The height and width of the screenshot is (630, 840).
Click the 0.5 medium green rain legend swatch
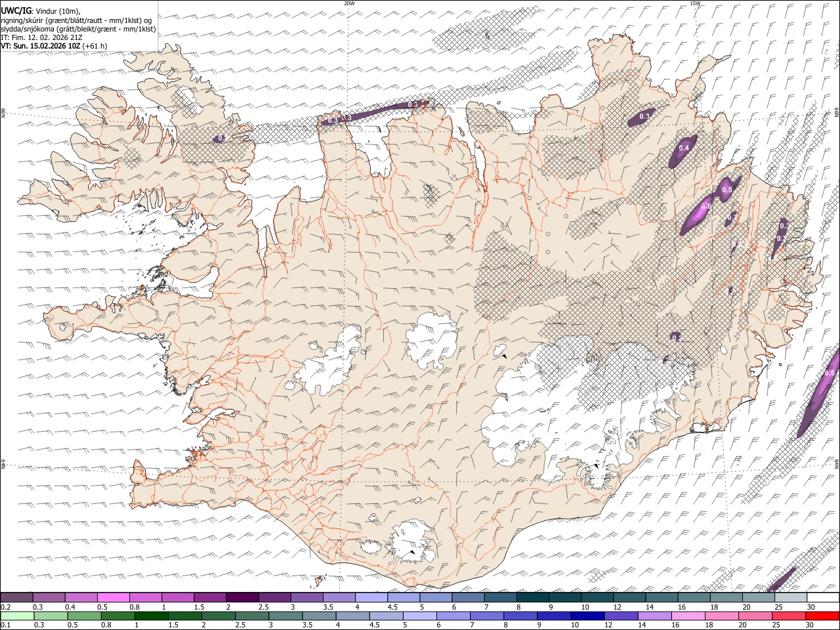point(85,616)
